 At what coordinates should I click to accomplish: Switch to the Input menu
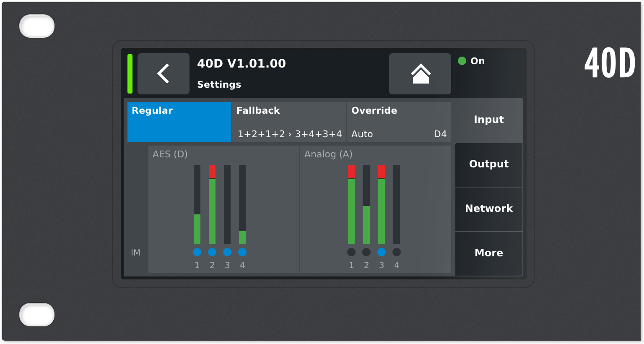[489, 120]
